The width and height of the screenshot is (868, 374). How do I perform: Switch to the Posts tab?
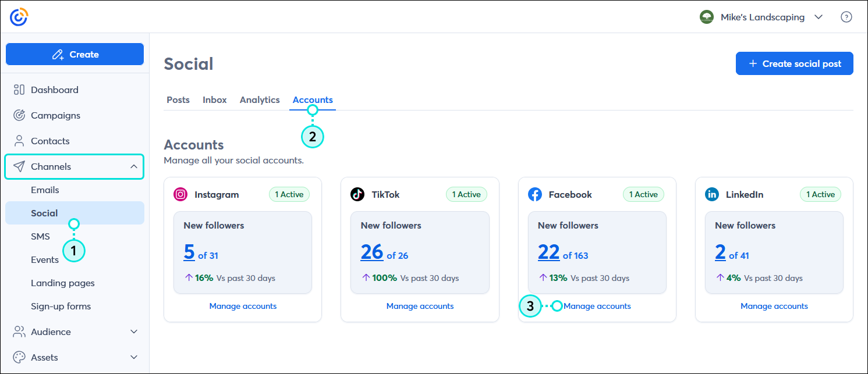click(x=178, y=99)
